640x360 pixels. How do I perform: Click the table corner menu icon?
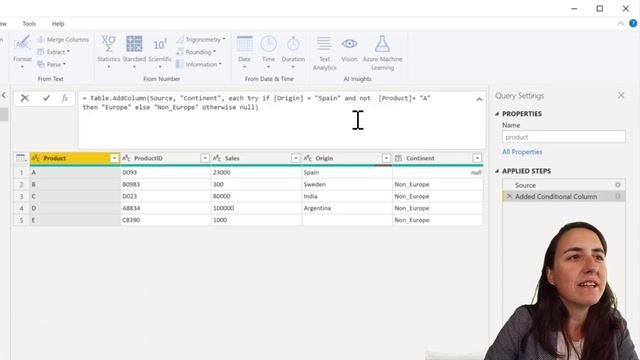21,158
